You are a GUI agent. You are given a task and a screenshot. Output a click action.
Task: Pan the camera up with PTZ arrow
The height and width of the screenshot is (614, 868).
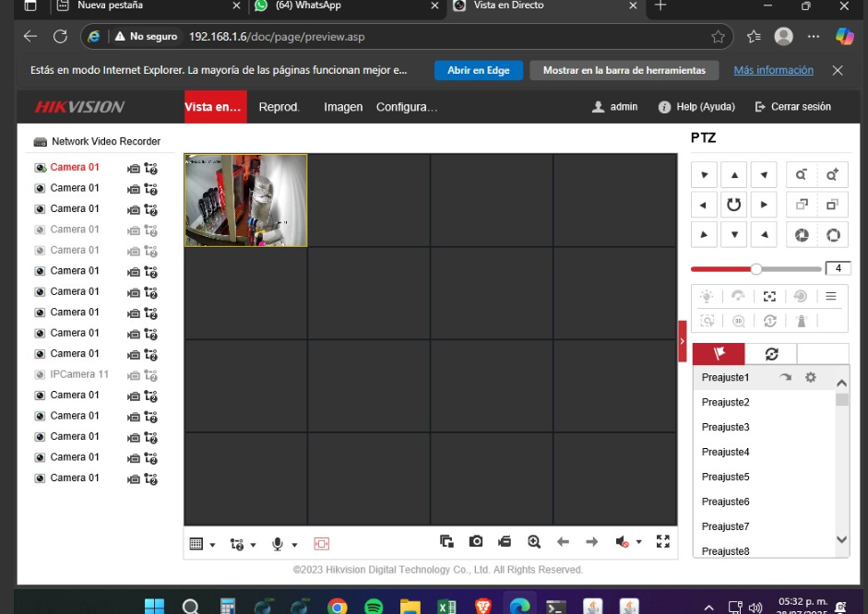(733, 174)
